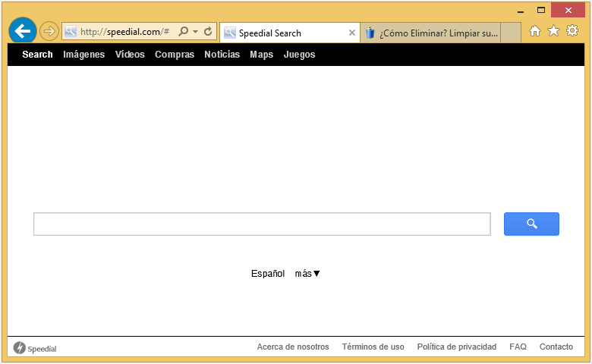Open Acerca de nosotros link
592x364 pixels.
click(x=293, y=347)
